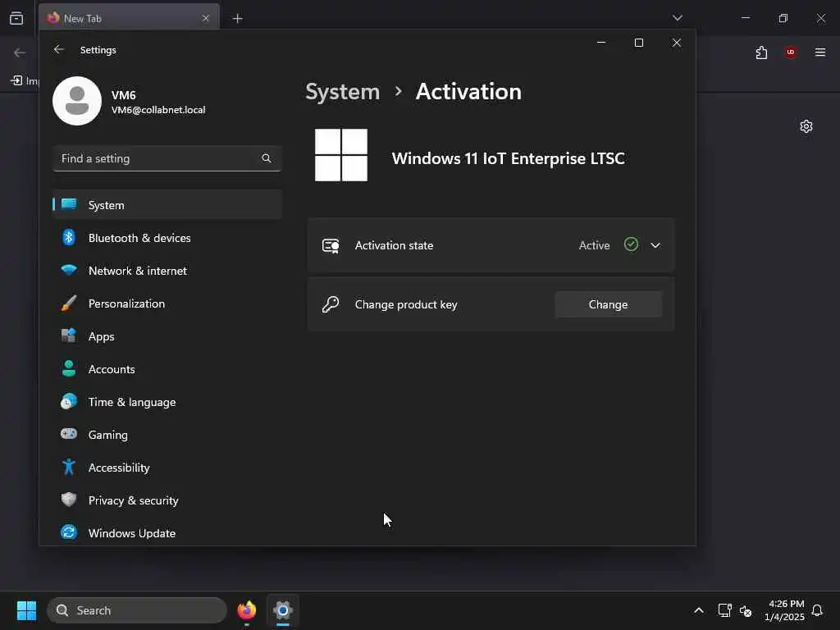Image resolution: width=840 pixels, height=630 pixels.
Task: Open Time & language settings
Action: [167, 402]
